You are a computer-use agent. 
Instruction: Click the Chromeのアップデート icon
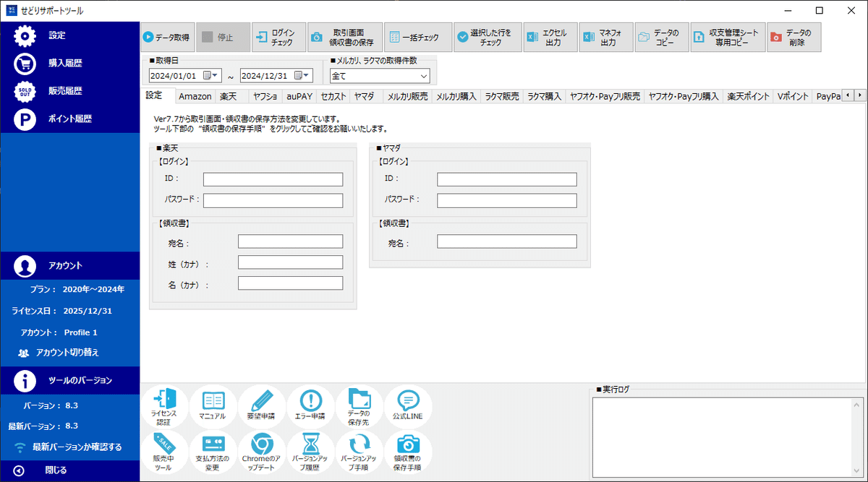[x=262, y=453]
